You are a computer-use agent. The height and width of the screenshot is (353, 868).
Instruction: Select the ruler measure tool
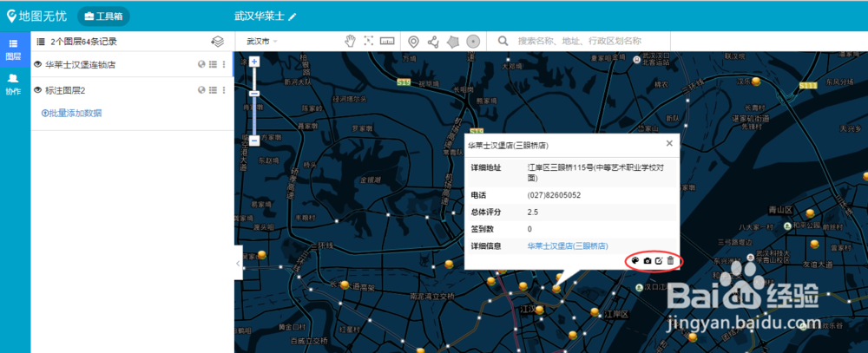[387, 42]
